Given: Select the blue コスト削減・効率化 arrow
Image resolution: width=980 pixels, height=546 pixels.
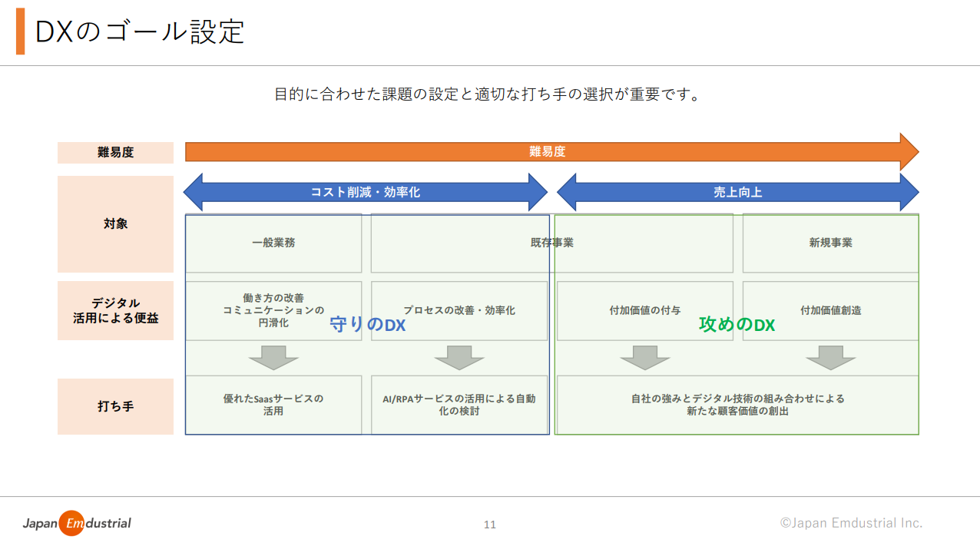Looking at the screenshot, I should pos(365,192).
